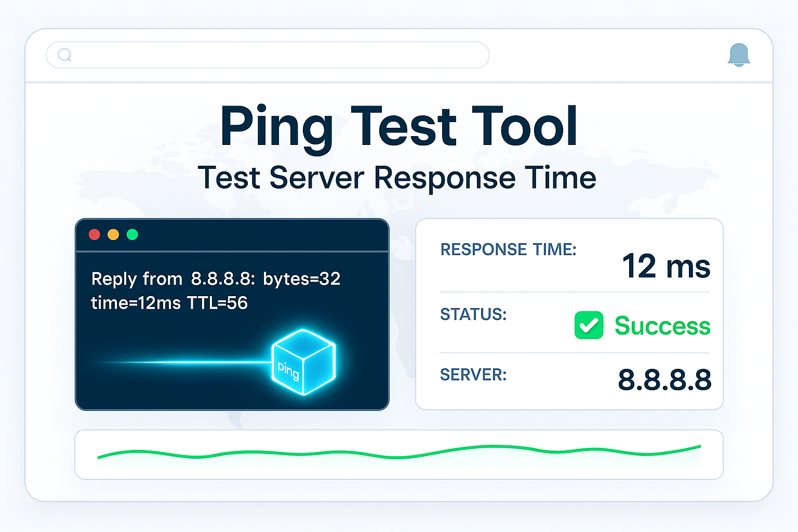798x532 pixels.
Task: Select the 8.8.8.8 server address value
Action: (x=664, y=380)
